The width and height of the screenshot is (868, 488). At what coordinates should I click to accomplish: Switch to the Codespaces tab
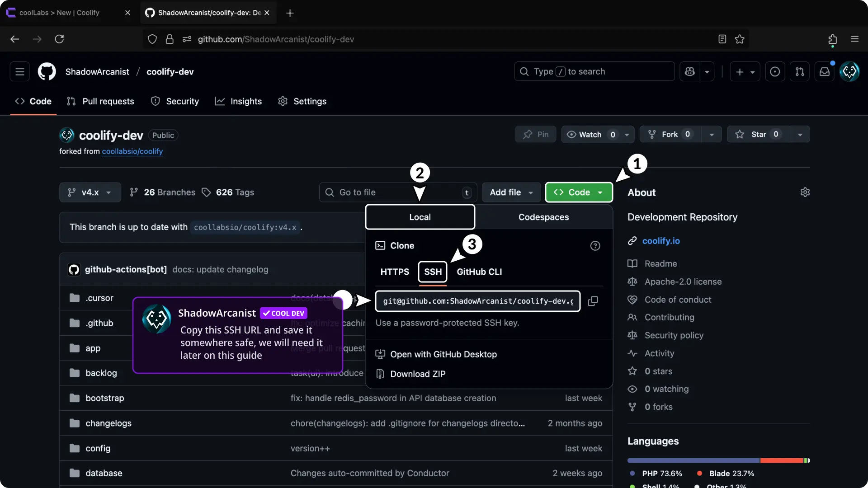[543, 217]
